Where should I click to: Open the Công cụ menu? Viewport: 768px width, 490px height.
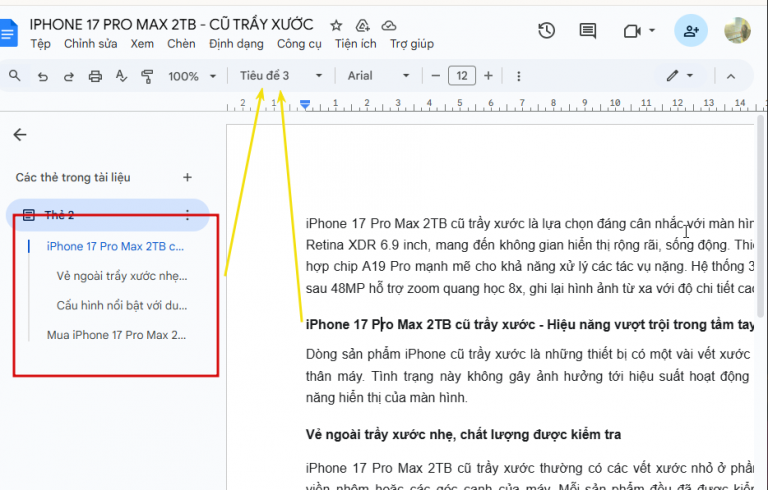[299, 44]
